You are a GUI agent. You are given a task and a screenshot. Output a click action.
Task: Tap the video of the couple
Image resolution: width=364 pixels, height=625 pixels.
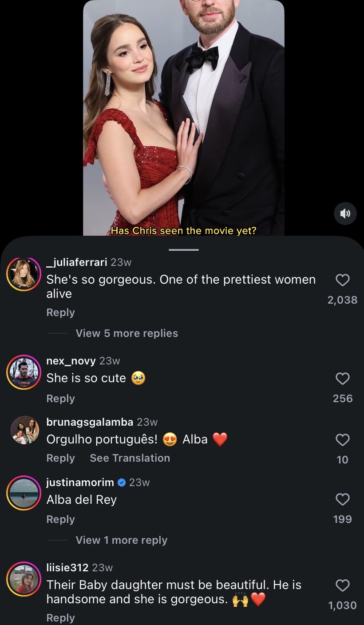pos(184,118)
